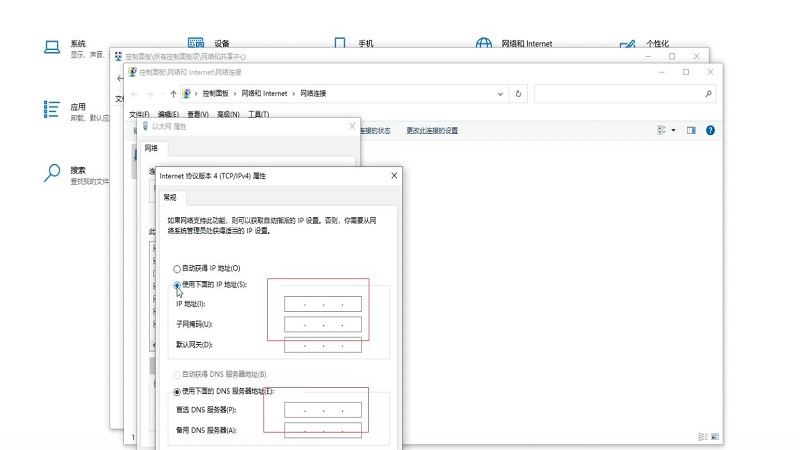
Task: Open the help icon in 网络连接 toolbar
Action: [x=710, y=131]
